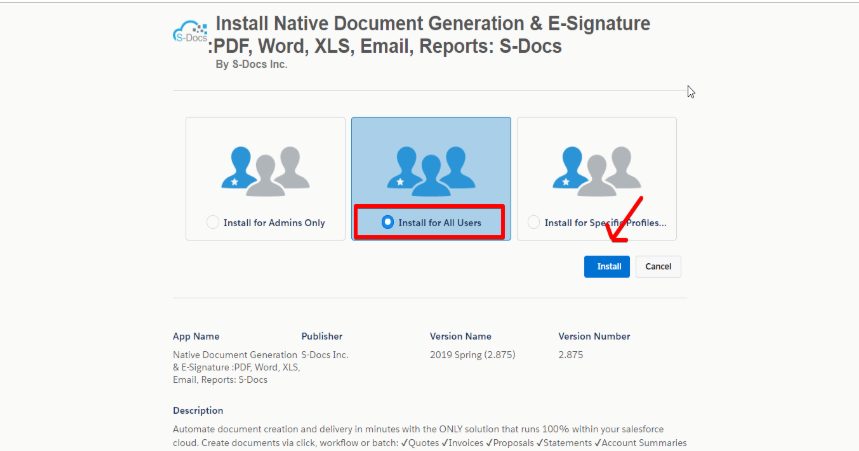Click the blue Install button
The width and height of the screenshot is (859, 451).
pyautogui.click(x=606, y=266)
